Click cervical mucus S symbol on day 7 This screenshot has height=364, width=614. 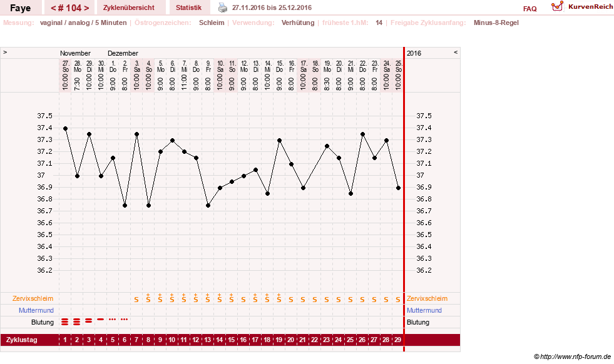(x=136, y=300)
